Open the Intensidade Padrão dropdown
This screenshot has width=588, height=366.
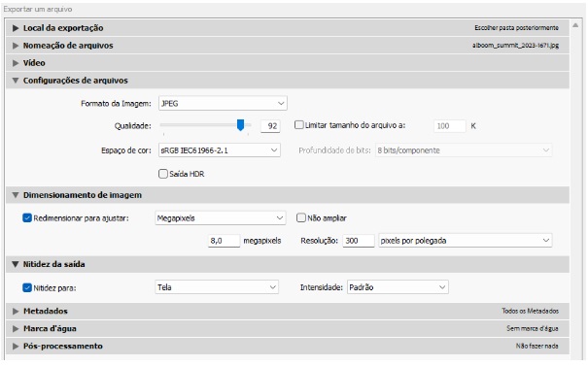pyautogui.click(x=398, y=287)
